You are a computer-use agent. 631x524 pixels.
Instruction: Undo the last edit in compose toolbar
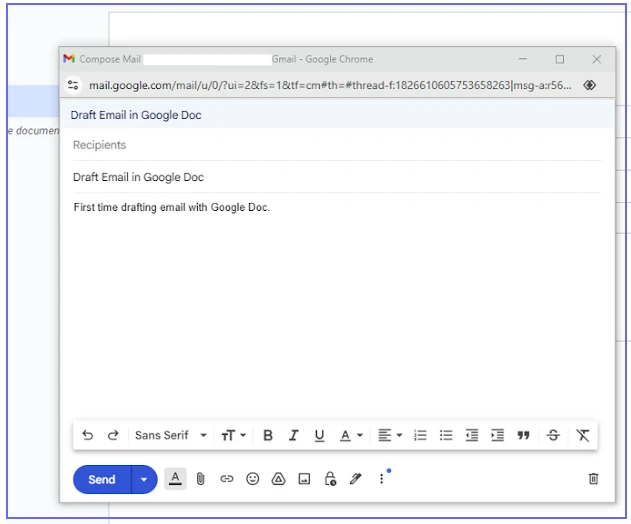(x=87, y=435)
